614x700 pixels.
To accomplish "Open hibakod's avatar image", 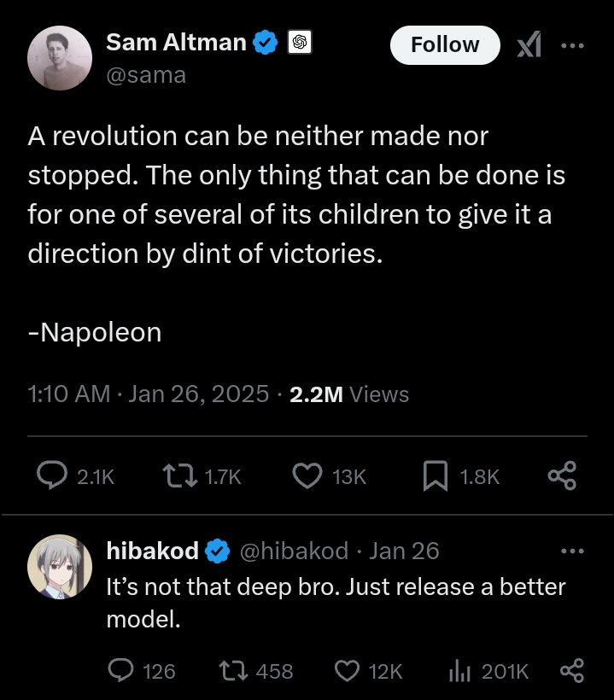I will pyautogui.click(x=60, y=566).
